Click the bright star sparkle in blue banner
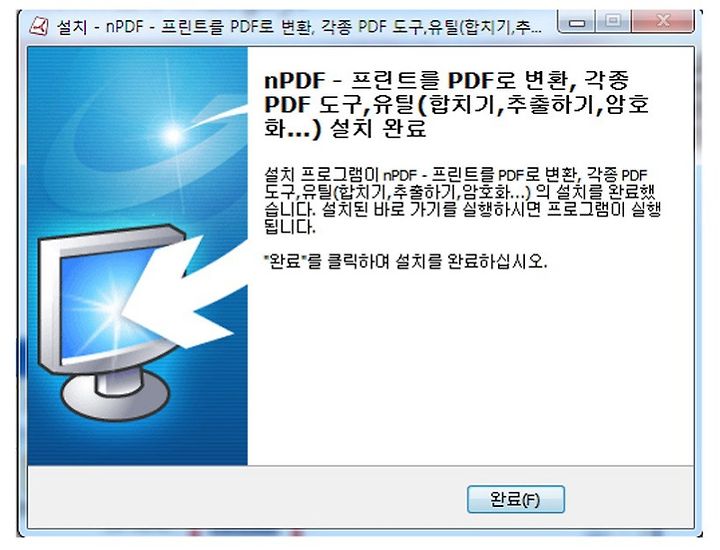This screenshot has width=720, height=550. point(174,135)
